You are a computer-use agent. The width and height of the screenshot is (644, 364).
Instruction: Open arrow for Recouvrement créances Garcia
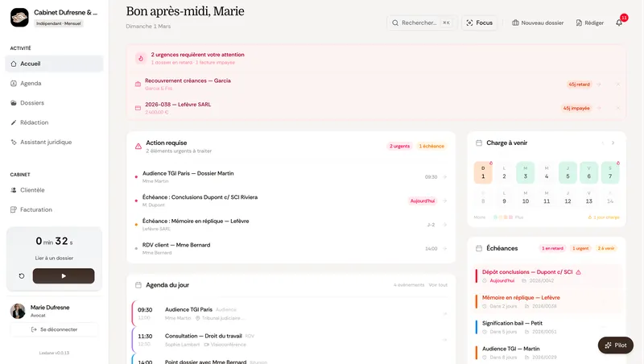(x=599, y=85)
